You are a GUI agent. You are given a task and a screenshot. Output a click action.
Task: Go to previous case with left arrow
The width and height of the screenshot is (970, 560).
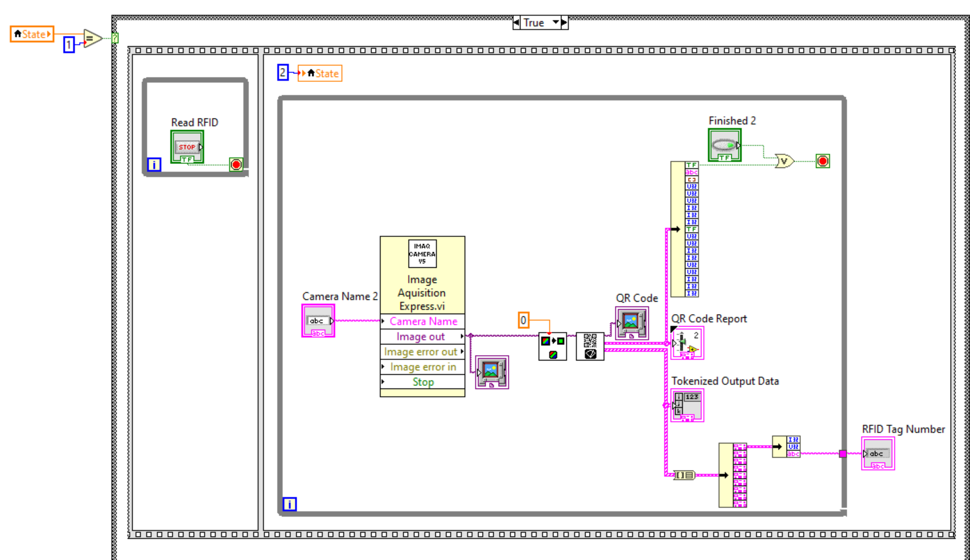tap(516, 22)
